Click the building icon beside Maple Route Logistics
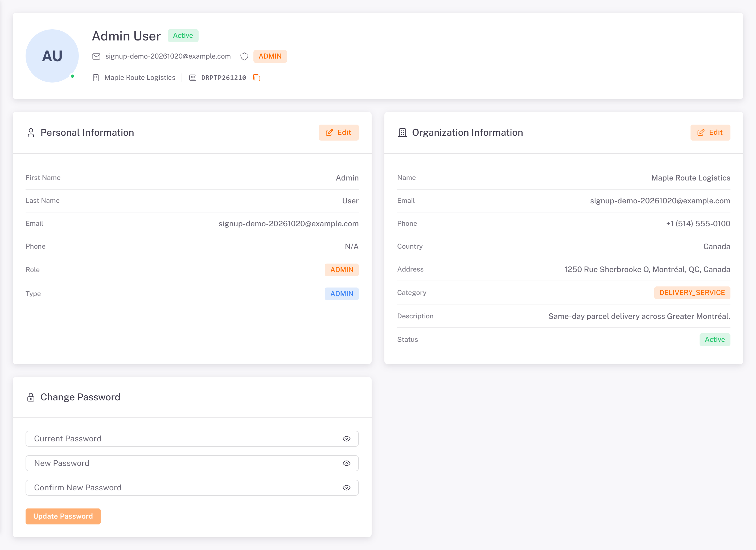The image size is (756, 550). [x=96, y=78]
